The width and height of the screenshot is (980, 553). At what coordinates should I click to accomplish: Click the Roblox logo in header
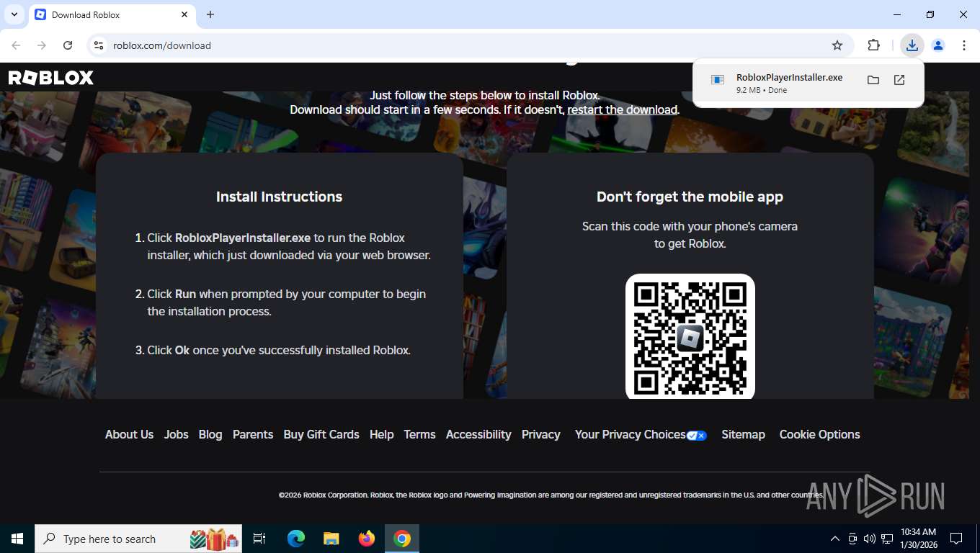tap(50, 78)
